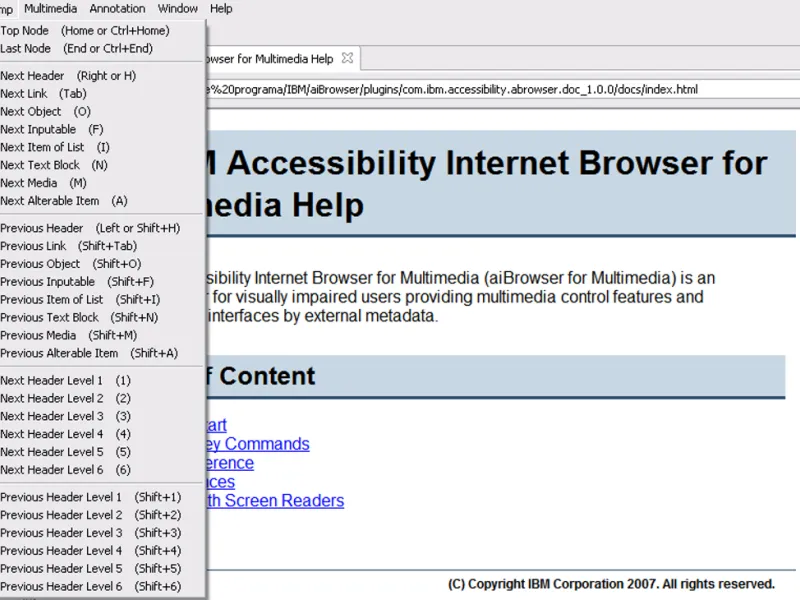This screenshot has height=600, width=800.
Task: Select Next Link (Tab) entry
Action: [x=102, y=93]
